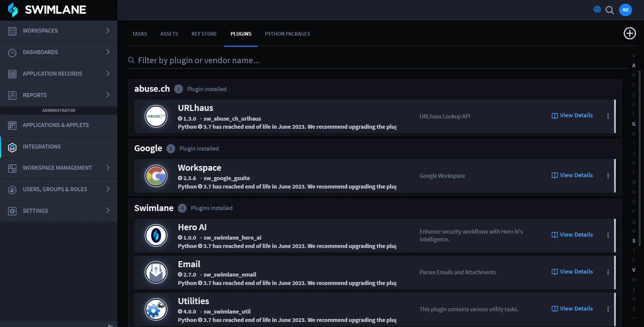644x327 pixels.
Task: Click the Utilities gear plugin logo
Action: tap(156, 309)
